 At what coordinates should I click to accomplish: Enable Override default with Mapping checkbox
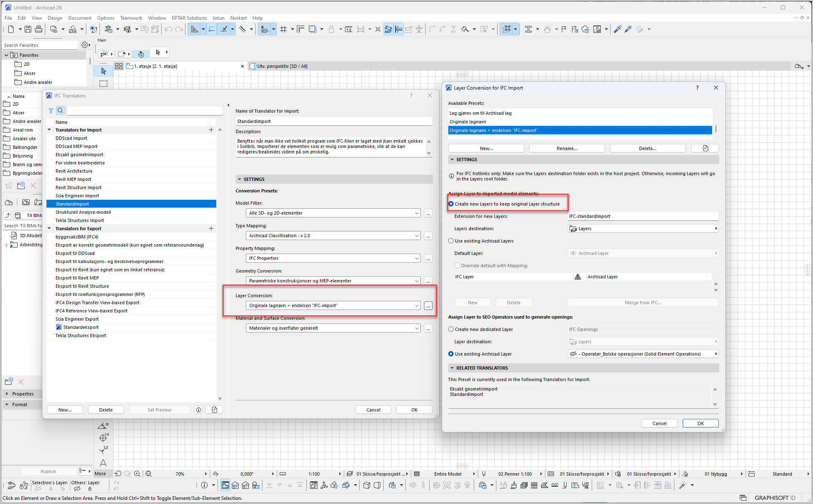(x=457, y=266)
